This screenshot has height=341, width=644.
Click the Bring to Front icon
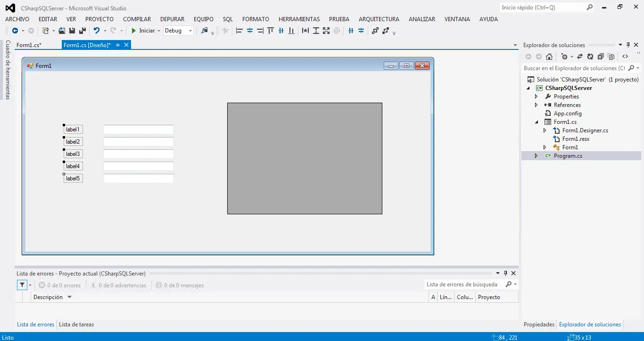375,31
